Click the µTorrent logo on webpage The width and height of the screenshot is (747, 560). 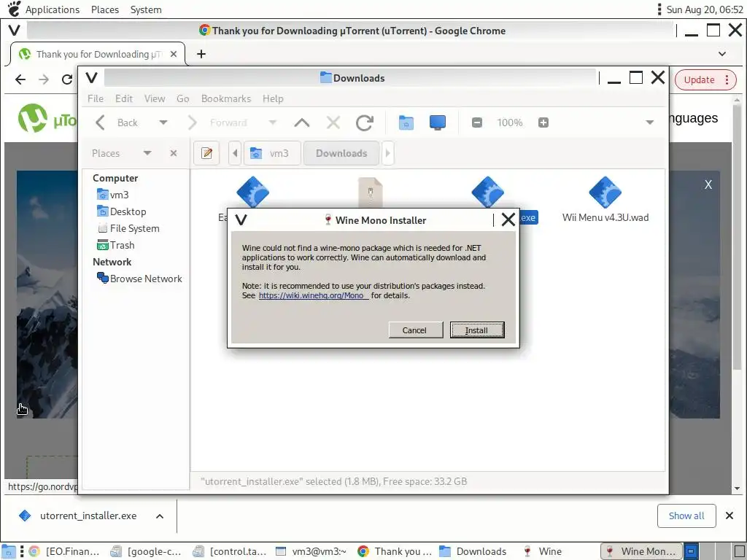[x=47, y=119]
